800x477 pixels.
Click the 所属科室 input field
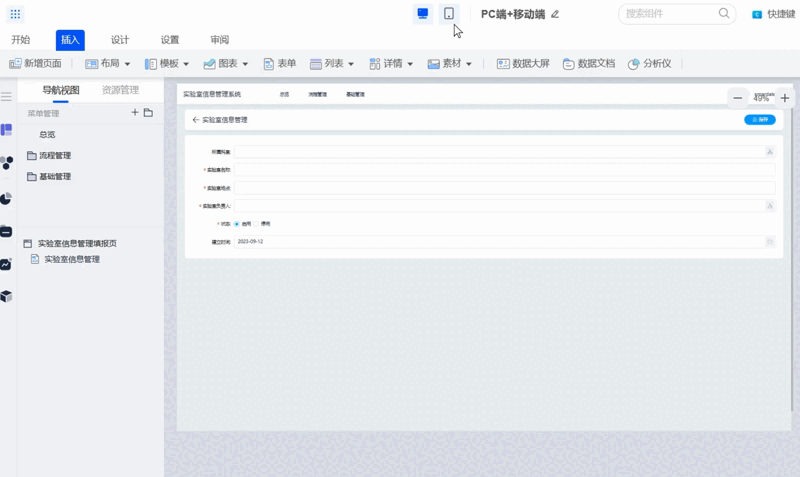point(505,152)
